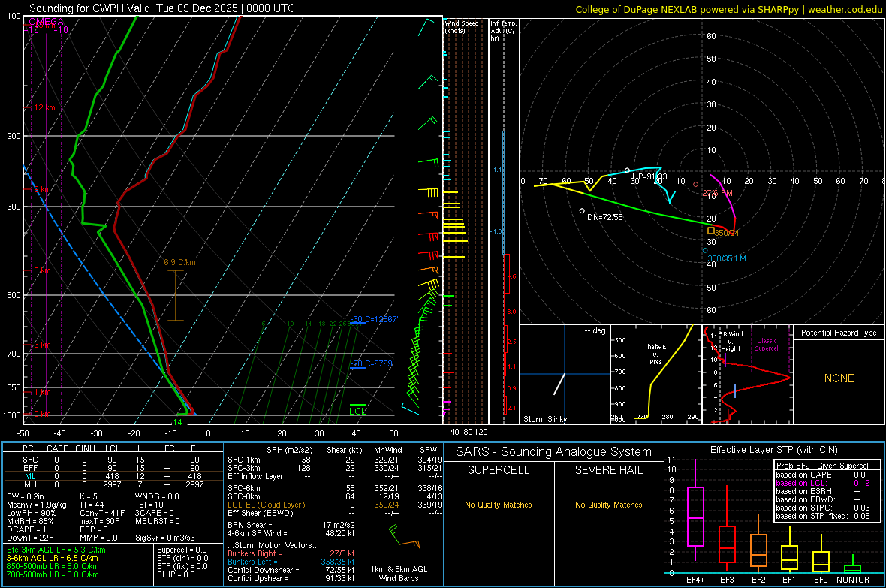
Task: Click No Quality Matches under SUPERCELL
Action: point(499,505)
